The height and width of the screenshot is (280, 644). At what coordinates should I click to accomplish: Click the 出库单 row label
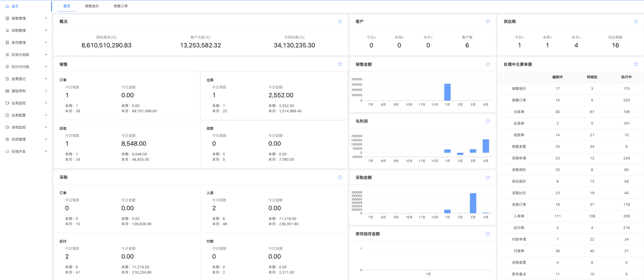(519, 112)
